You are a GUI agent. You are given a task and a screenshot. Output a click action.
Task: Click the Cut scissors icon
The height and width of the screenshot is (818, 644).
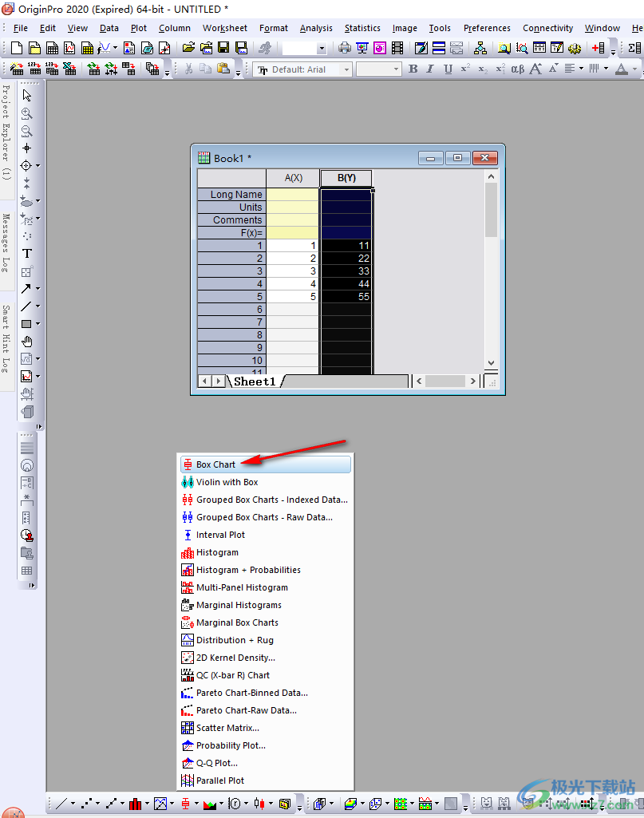[x=189, y=69]
